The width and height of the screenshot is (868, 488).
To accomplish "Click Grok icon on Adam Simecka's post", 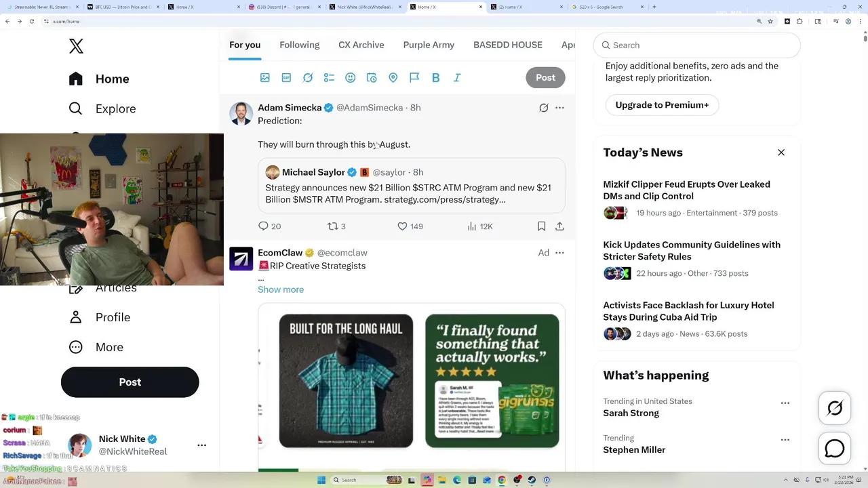I will 544,108.
